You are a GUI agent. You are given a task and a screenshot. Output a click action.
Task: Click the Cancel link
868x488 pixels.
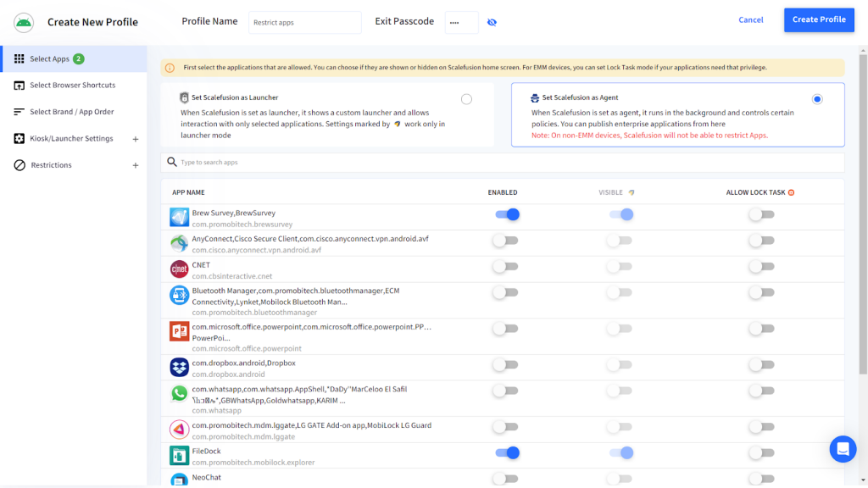coord(751,20)
